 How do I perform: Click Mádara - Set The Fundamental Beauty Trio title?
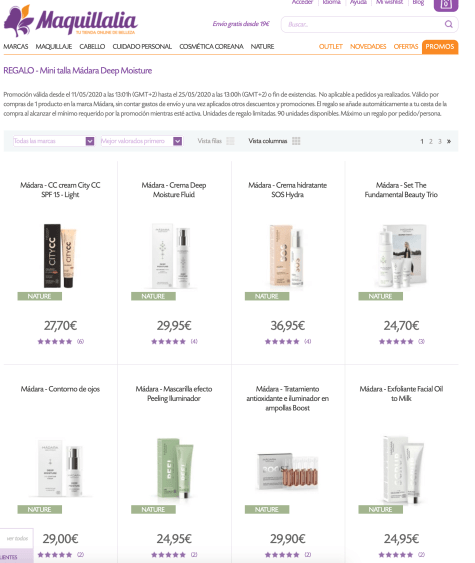pyautogui.click(x=401, y=190)
